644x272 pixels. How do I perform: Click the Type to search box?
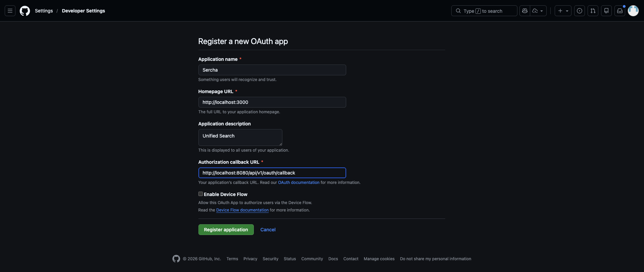484,11
